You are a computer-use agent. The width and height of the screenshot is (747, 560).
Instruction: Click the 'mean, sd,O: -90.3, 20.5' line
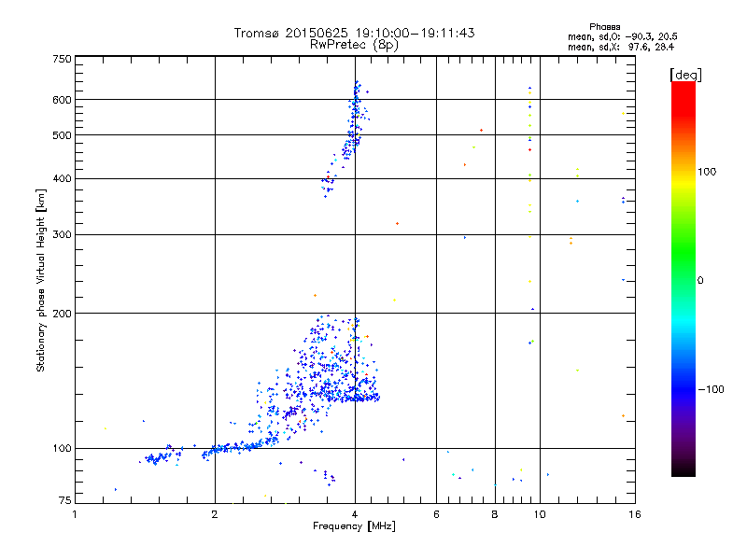pos(622,36)
